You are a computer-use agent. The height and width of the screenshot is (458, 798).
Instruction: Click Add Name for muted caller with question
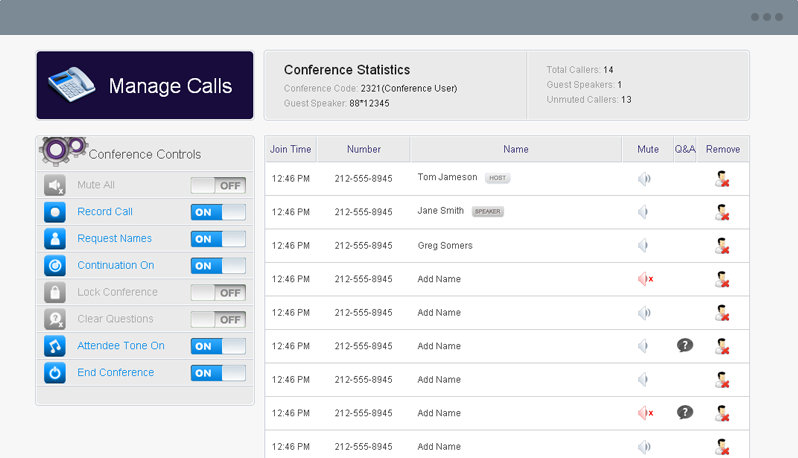[x=439, y=413]
